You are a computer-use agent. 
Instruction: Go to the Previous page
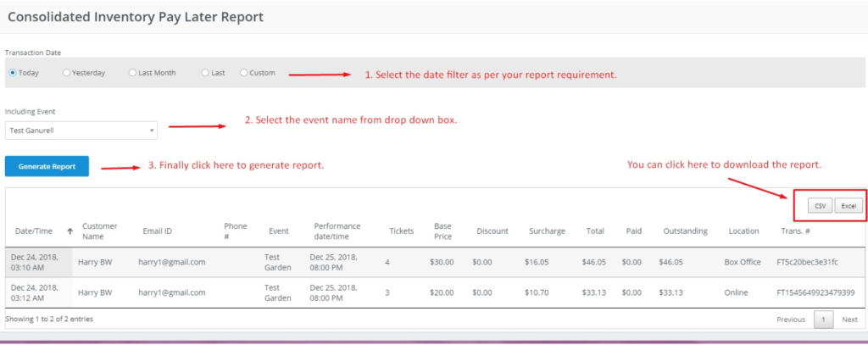click(x=790, y=320)
